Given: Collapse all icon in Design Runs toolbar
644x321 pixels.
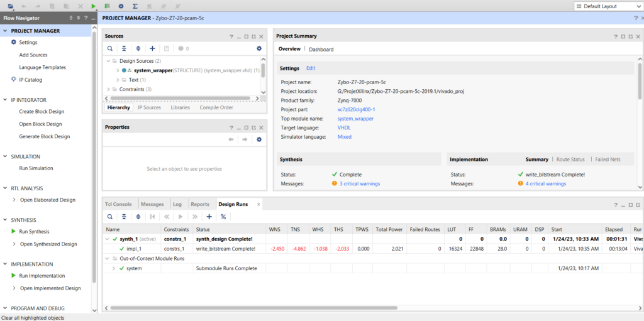Looking at the screenshot, I should [x=123, y=217].
